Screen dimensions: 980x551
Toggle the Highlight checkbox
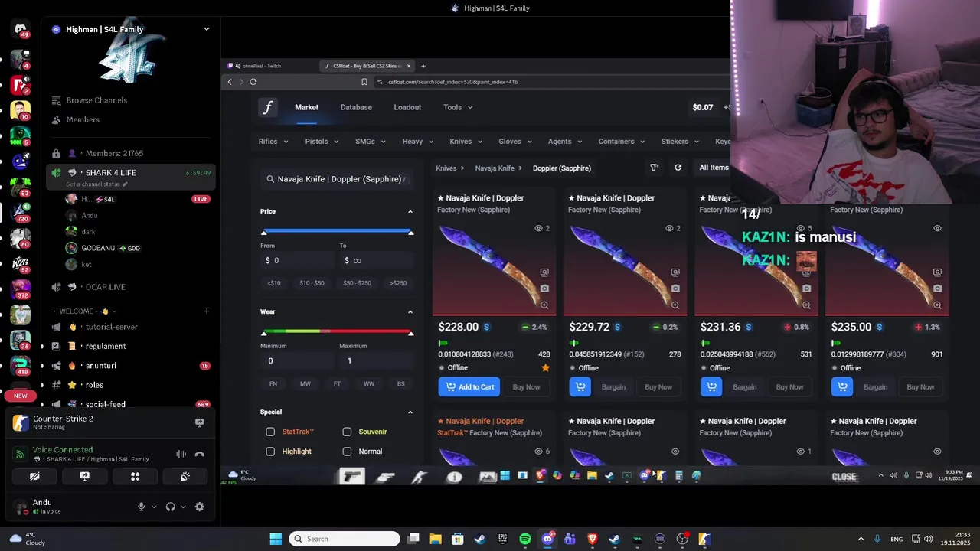coord(270,452)
